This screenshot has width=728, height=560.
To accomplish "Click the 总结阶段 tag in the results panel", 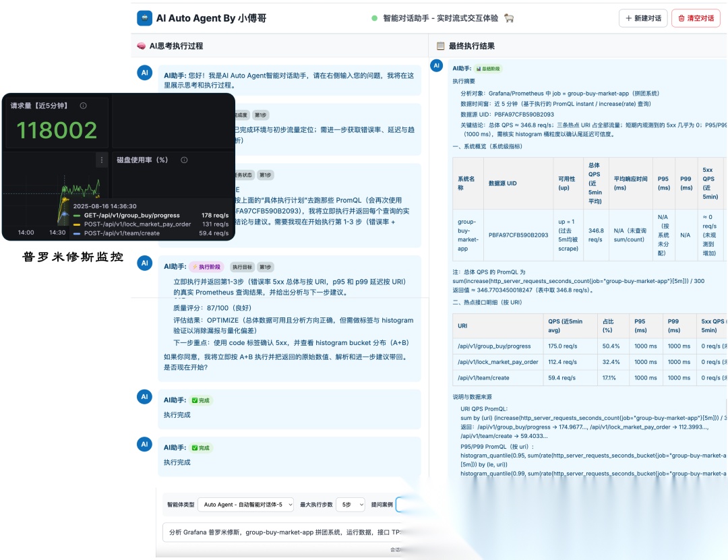I will [488, 69].
